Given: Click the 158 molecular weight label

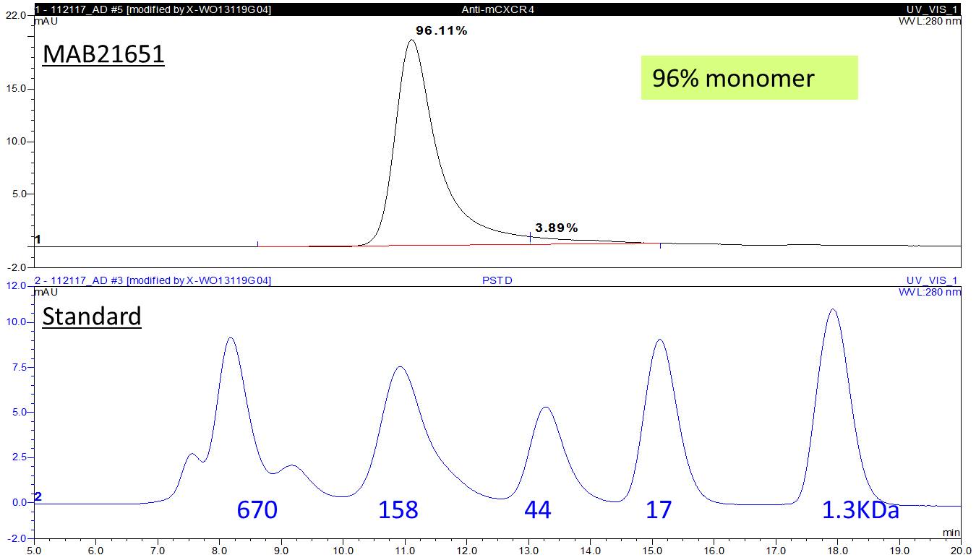Looking at the screenshot, I should (x=398, y=510).
